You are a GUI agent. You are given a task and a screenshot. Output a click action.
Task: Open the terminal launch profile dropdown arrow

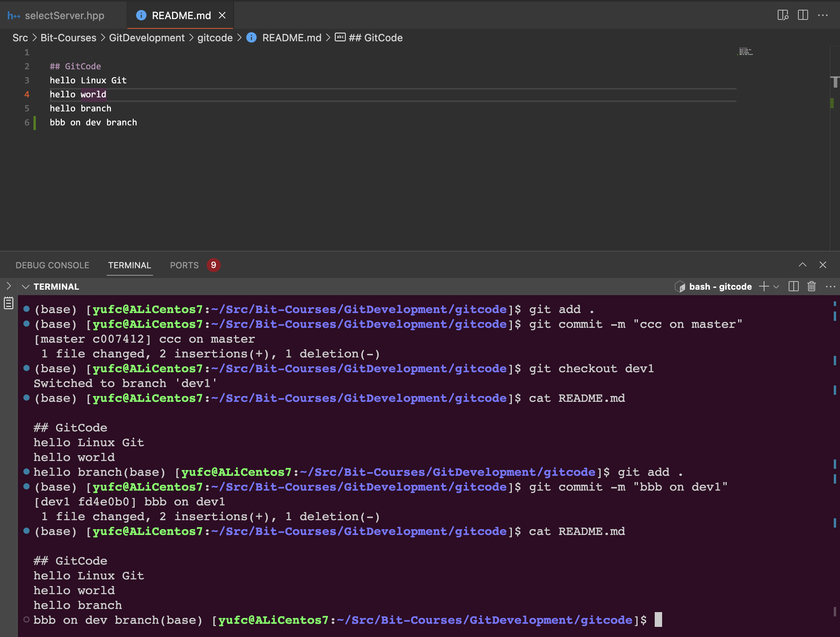pyautogui.click(x=776, y=287)
